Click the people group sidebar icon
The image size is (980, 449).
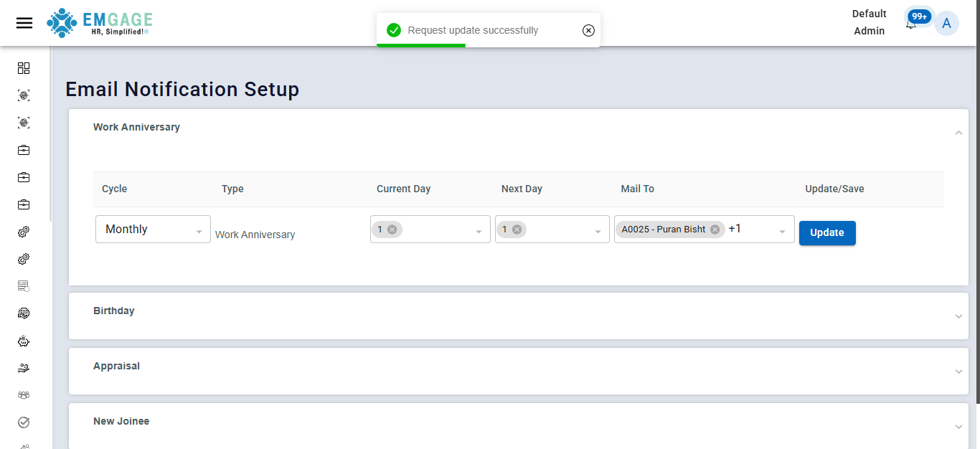point(24,395)
